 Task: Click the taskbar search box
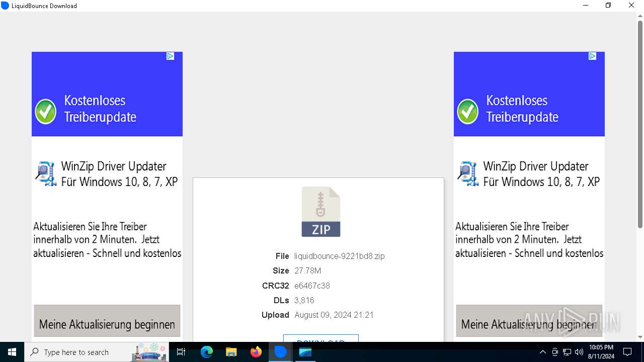pyautogui.click(x=97, y=352)
